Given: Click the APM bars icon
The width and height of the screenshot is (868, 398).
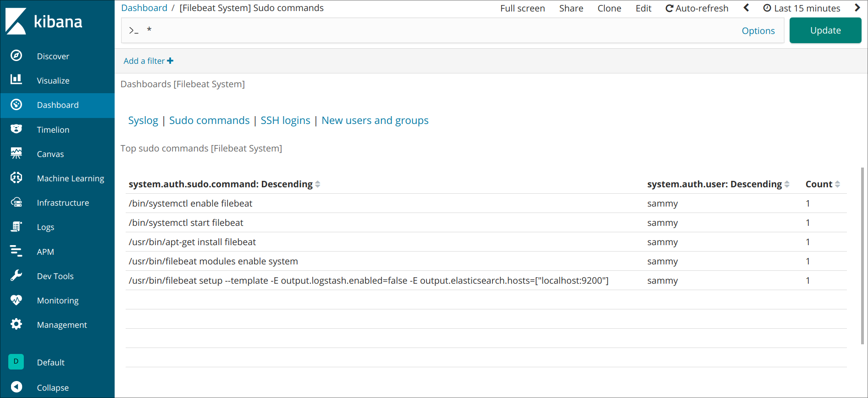Looking at the screenshot, I should (16, 251).
